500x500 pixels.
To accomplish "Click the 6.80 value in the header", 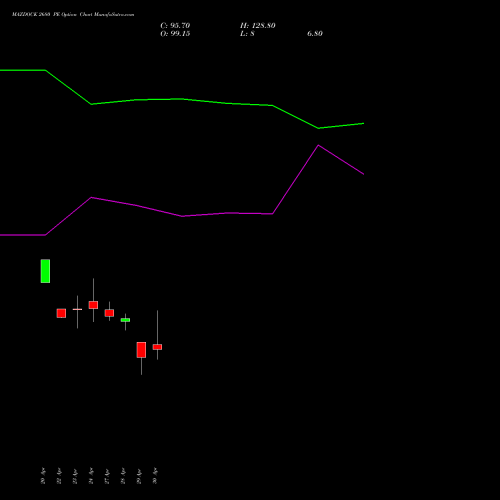I will tap(315, 34).
